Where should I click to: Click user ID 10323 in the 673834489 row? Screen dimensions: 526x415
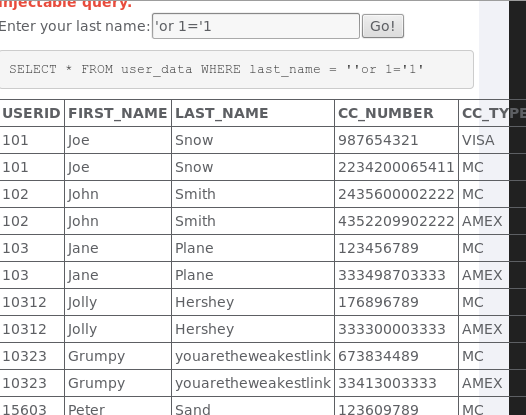pyautogui.click(x=24, y=356)
